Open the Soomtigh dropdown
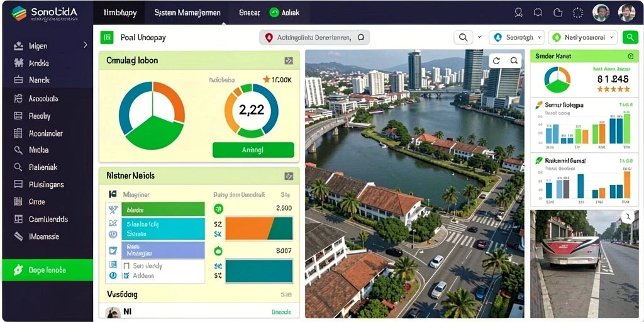Image resolution: width=644 pixels, height=322 pixels. coord(516,37)
